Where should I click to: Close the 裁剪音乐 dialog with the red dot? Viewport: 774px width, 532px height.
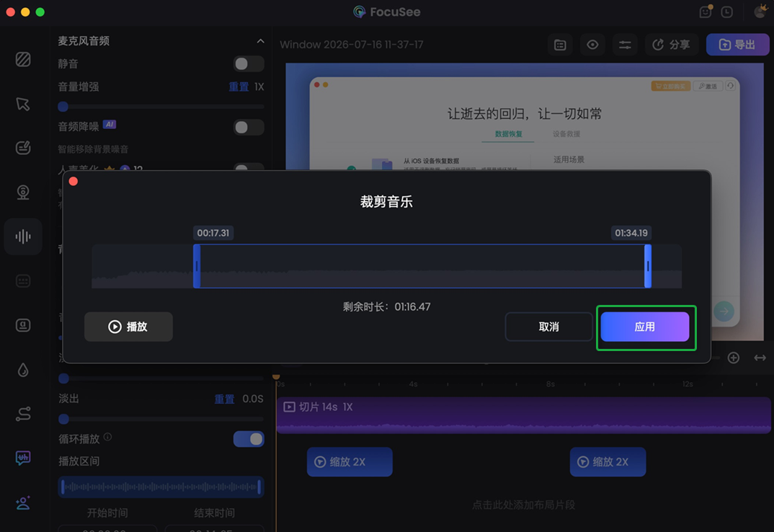point(74,181)
